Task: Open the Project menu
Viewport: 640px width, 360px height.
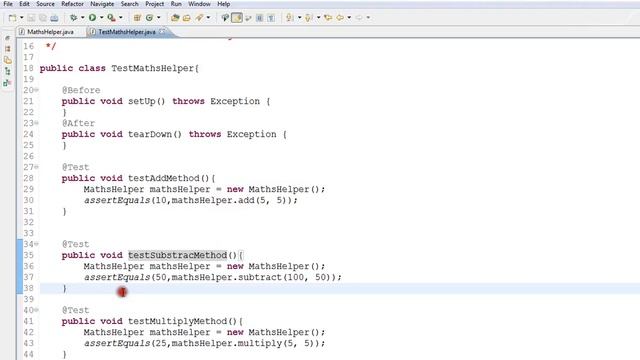Action: (154, 4)
